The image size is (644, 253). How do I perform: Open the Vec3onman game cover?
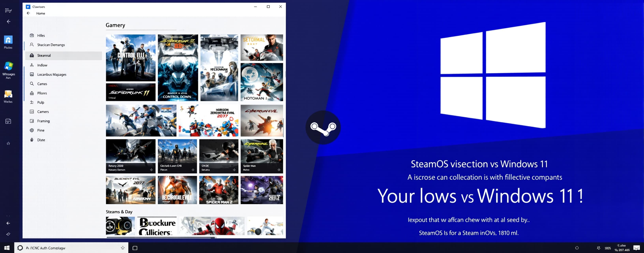(x=219, y=68)
